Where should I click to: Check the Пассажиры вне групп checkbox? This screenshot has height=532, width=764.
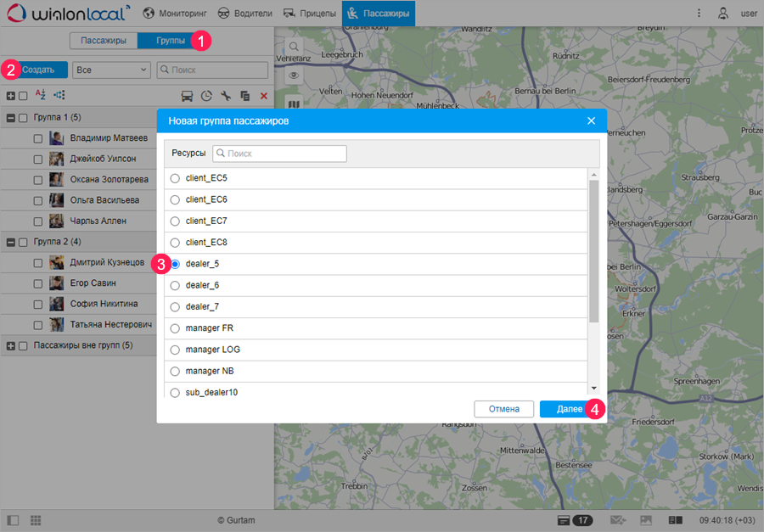pyautogui.click(x=23, y=346)
